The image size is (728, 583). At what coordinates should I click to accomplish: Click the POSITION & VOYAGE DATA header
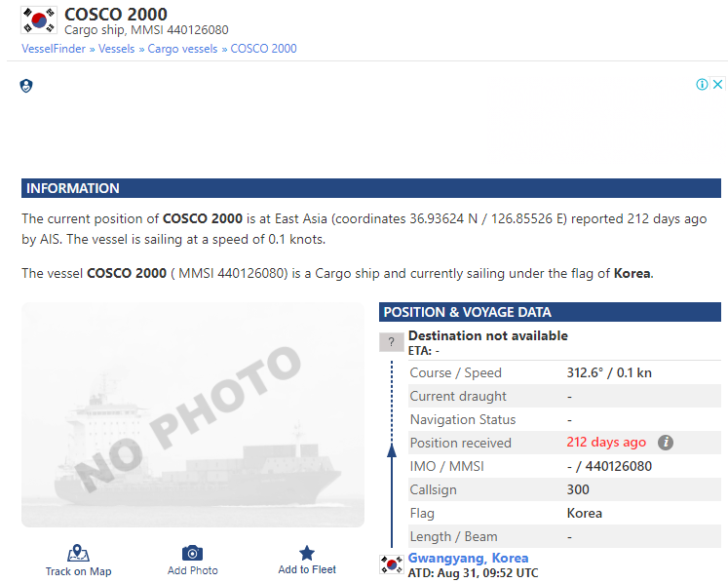tap(550, 312)
